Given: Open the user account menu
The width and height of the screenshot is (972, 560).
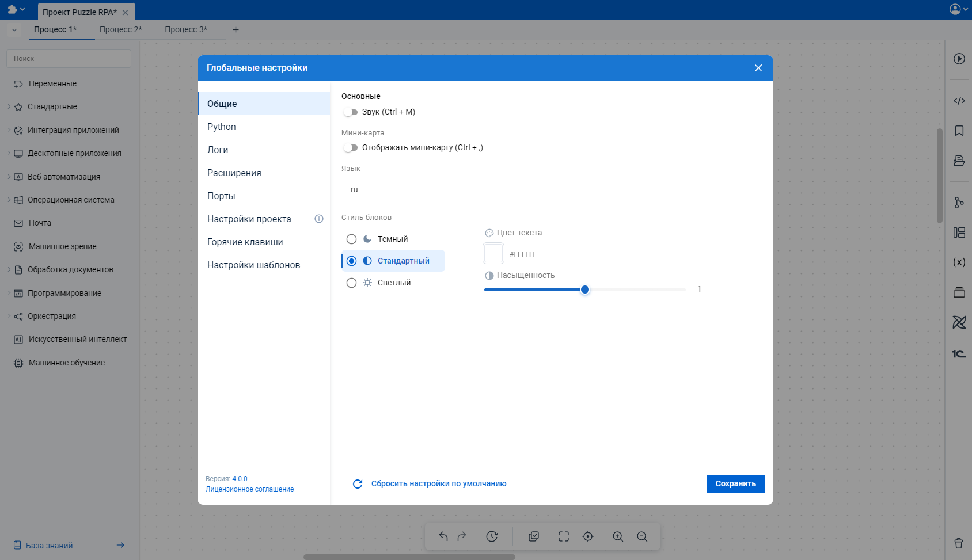Looking at the screenshot, I should 958,9.
